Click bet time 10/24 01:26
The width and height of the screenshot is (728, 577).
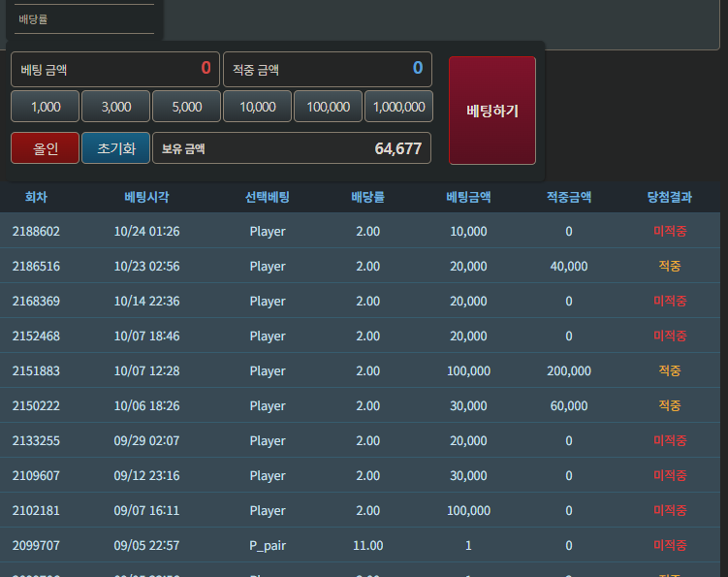click(x=146, y=231)
